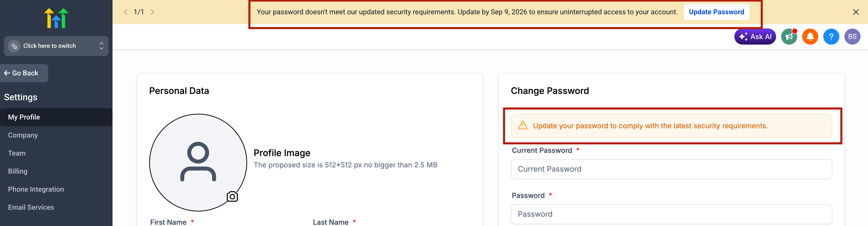Open the blue help question mark

[831, 37]
